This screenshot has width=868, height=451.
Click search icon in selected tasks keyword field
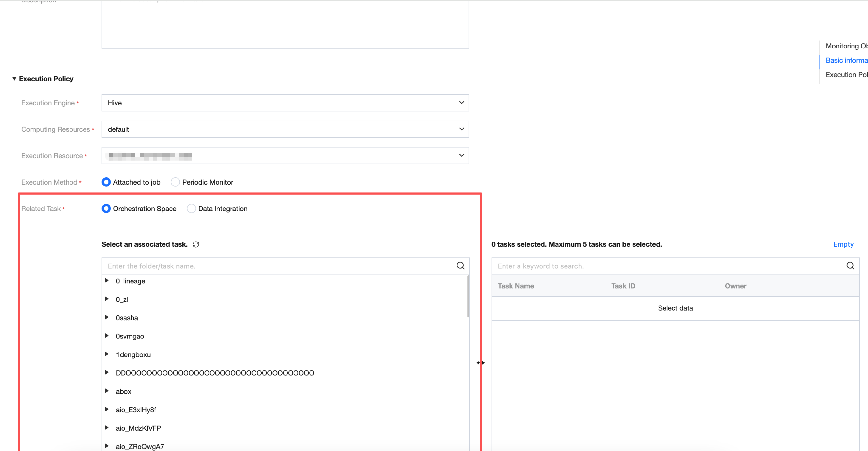850,266
